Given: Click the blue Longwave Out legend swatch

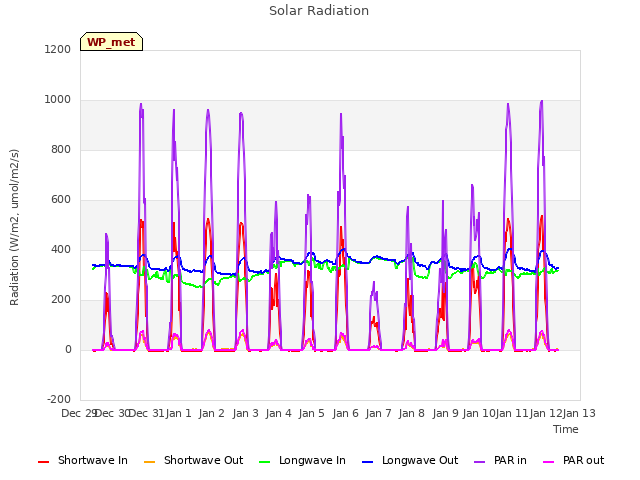Looking at the screenshot, I should 367,462.
